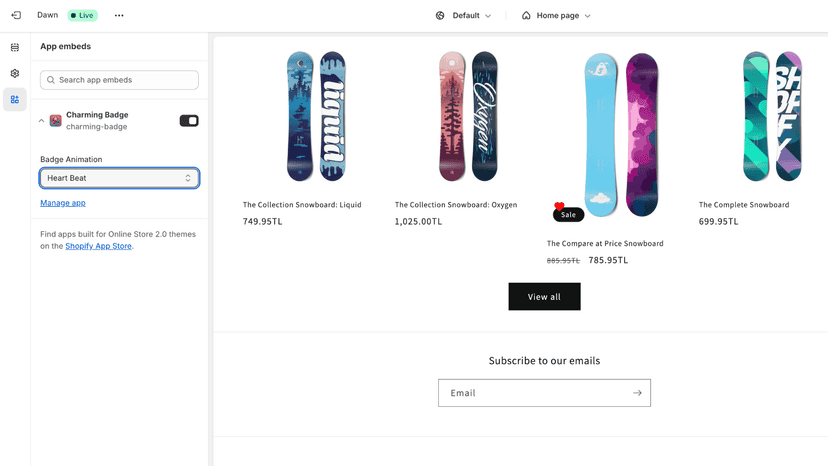
Task: Click the red heart badge on Sale
Action: point(559,206)
